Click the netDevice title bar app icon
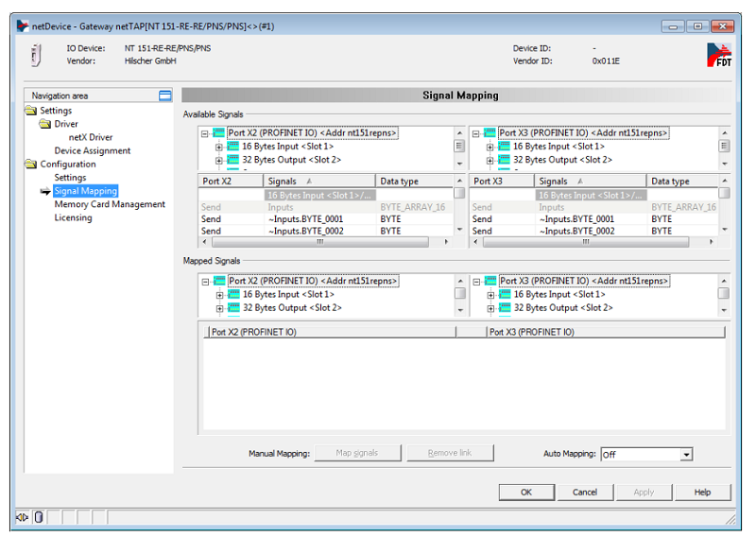The height and width of the screenshot is (537, 756). pos(22,26)
